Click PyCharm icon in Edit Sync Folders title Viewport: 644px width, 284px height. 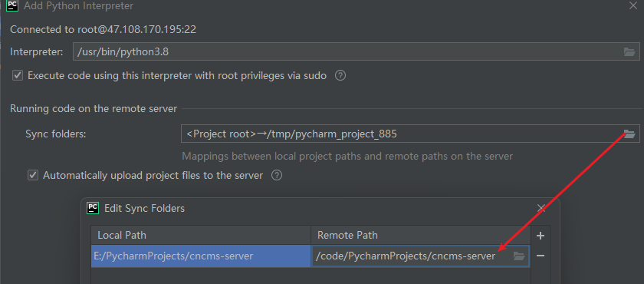click(x=94, y=208)
